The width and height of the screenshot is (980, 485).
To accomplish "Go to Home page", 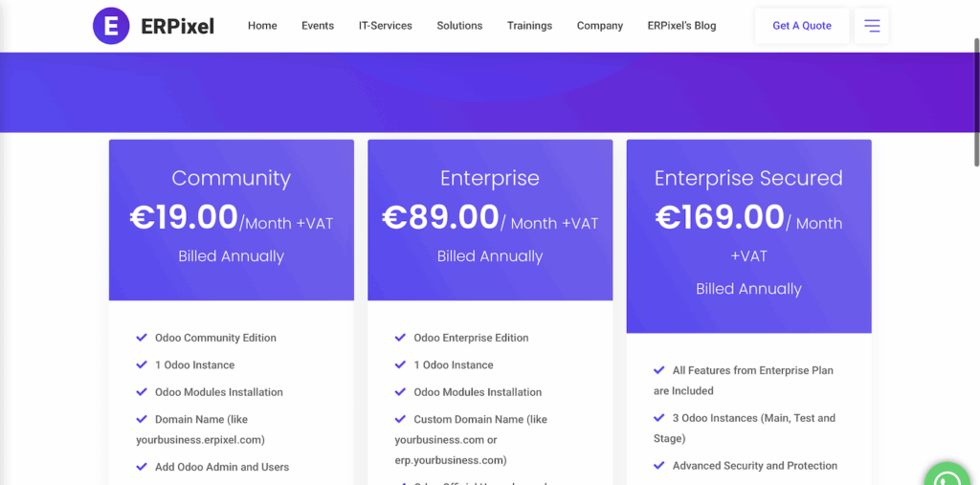I will (262, 26).
